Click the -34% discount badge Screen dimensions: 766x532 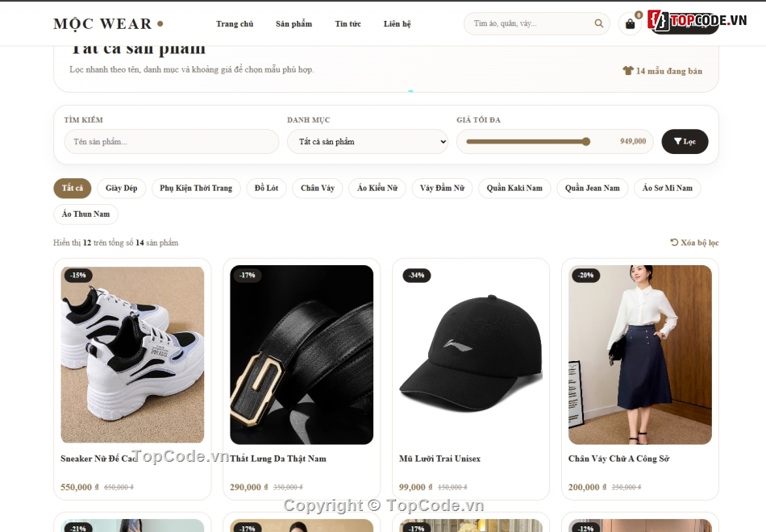(417, 275)
